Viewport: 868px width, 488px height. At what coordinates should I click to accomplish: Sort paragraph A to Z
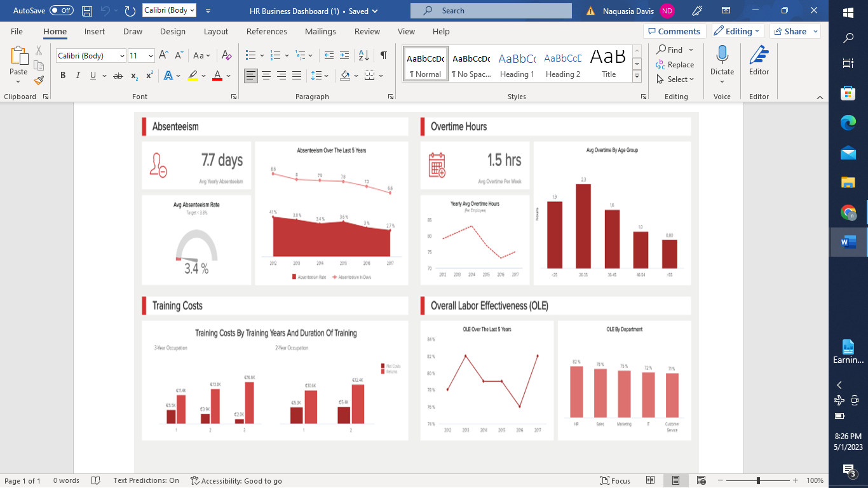(x=363, y=55)
